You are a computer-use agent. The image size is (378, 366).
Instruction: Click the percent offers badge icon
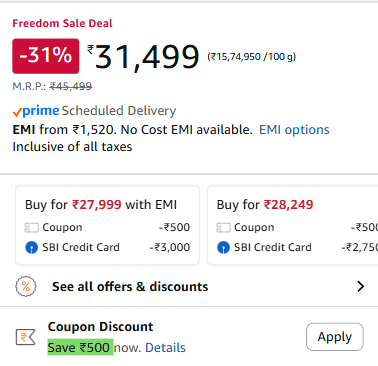[26, 286]
